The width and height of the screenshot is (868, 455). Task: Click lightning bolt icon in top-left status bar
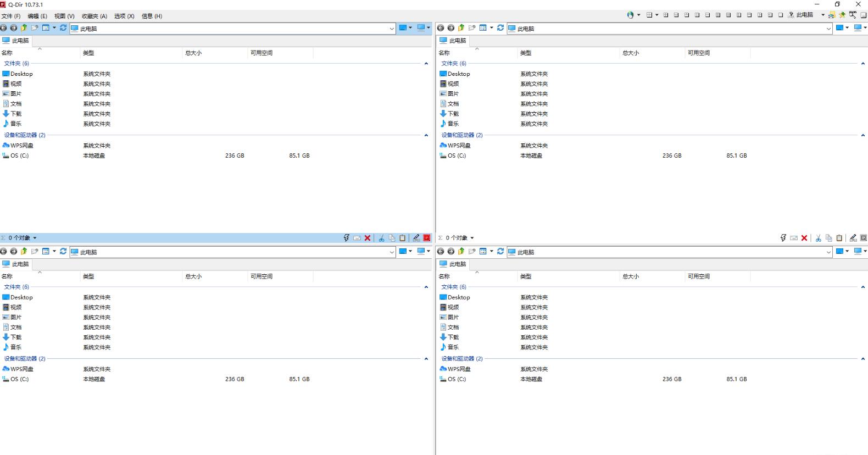tap(346, 238)
